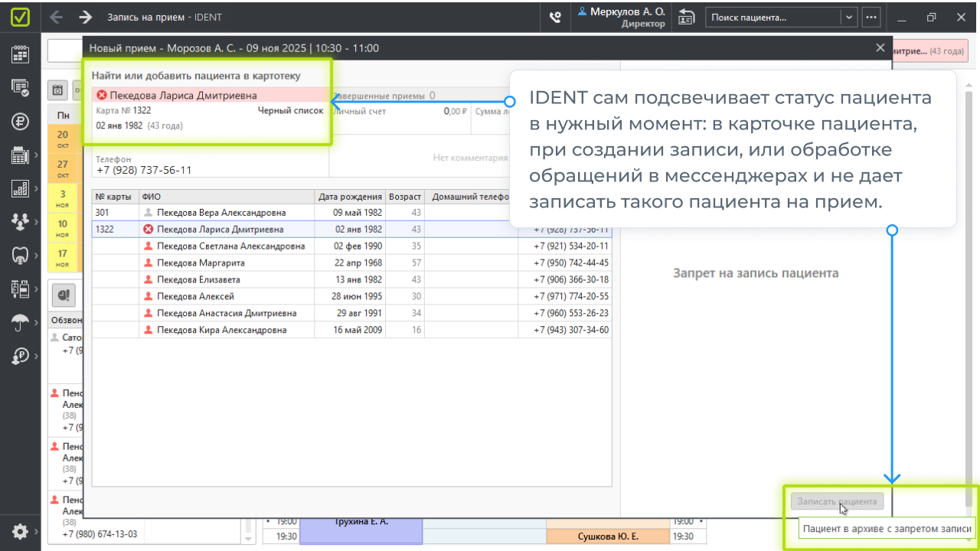Click the Записать пациента button
Screen dimensions: 980x551
point(837,502)
